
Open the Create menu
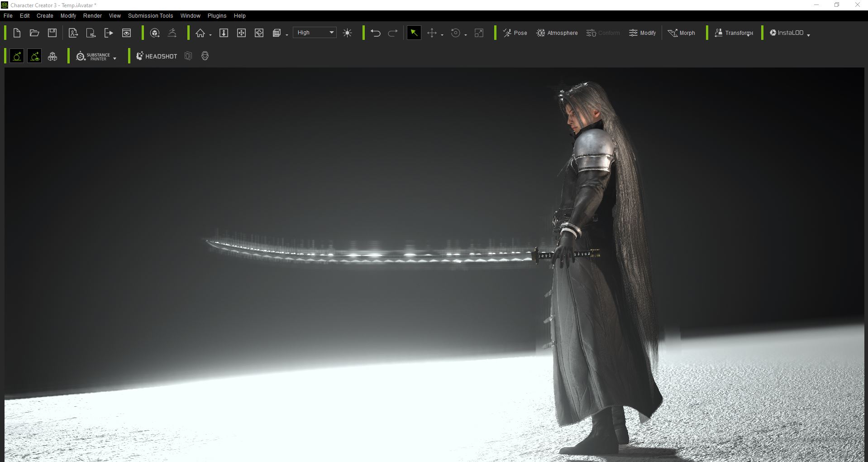click(45, 15)
